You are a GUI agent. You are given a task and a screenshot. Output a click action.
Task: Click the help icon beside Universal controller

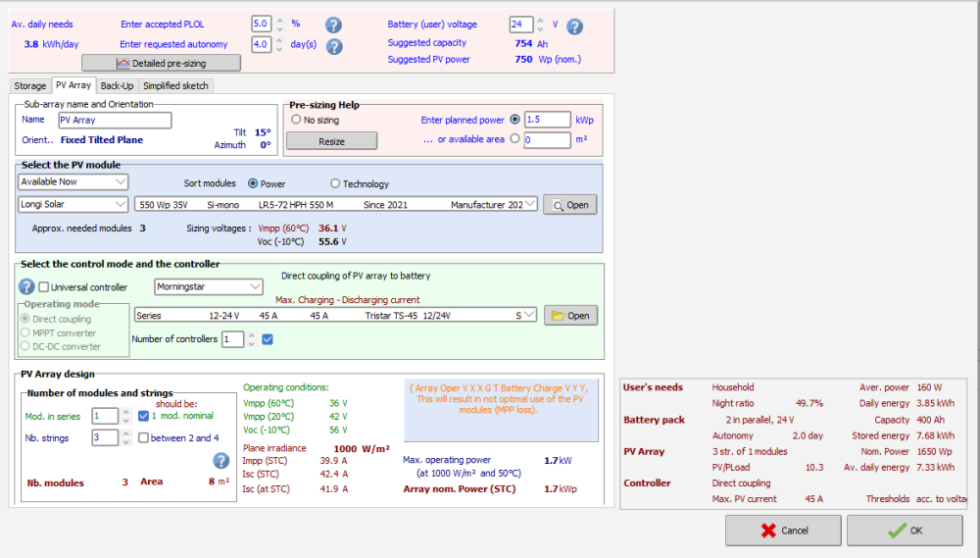tap(26, 286)
